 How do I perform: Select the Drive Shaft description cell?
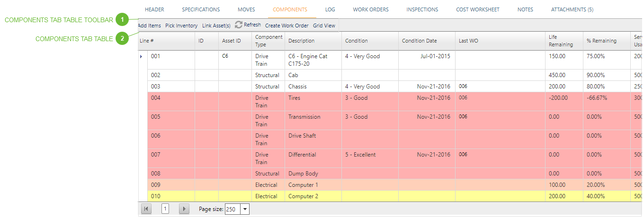pyautogui.click(x=313, y=140)
